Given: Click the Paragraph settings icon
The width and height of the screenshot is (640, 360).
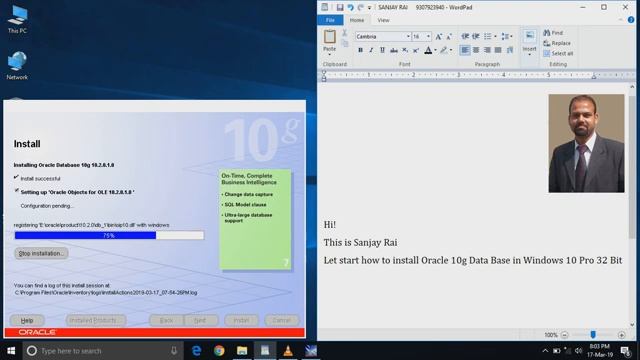Looking at the screenshot, I should coord(510,50).
